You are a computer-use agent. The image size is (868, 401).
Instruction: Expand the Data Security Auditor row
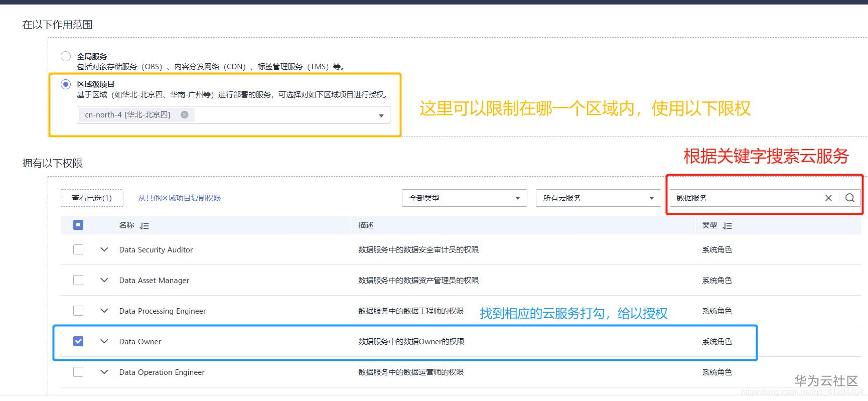tap(104, 249)
